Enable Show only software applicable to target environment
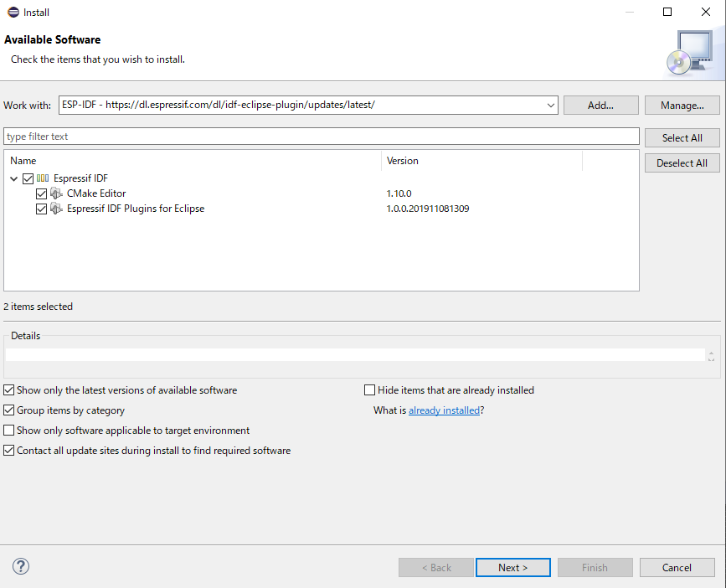 click(x=9, y=431)
